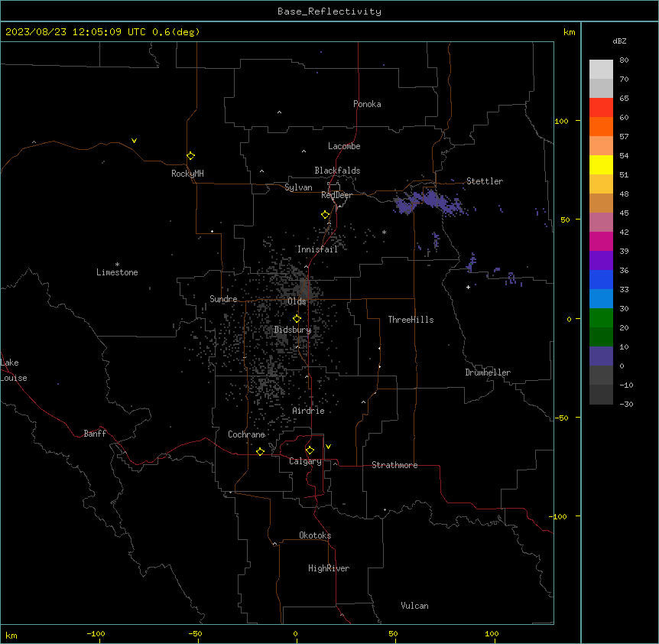
Task: Select the Sundre label
Action: click(x=223, y=299)
